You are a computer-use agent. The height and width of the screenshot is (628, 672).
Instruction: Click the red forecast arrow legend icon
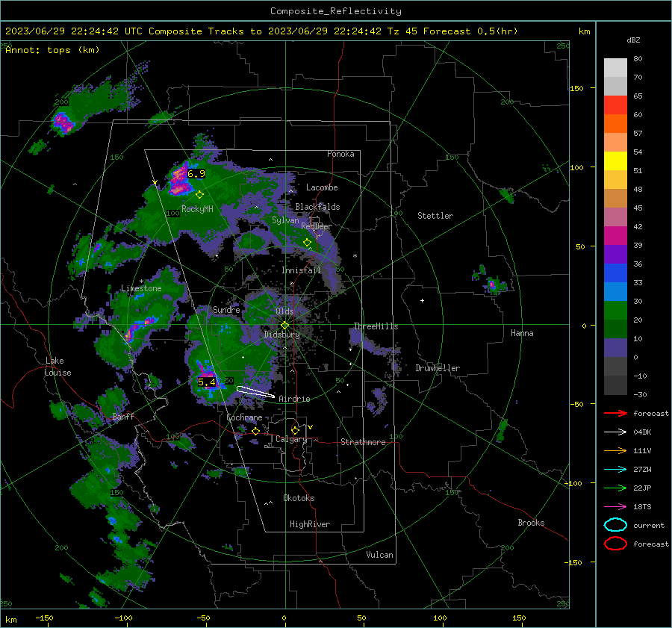pos(615,413)
